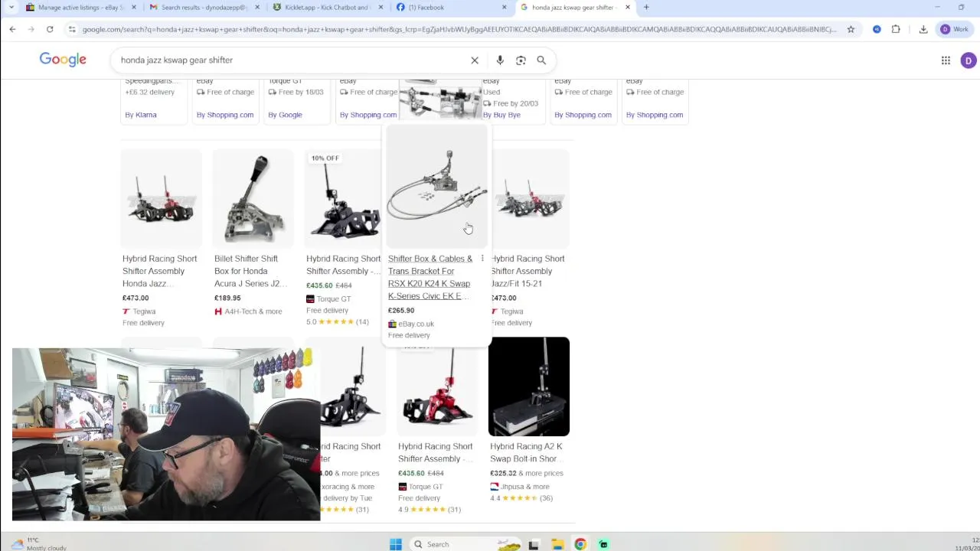980x551 pixels.
Task: Click the highlighted shifter cables product image
Action: (x=436, y=186)
